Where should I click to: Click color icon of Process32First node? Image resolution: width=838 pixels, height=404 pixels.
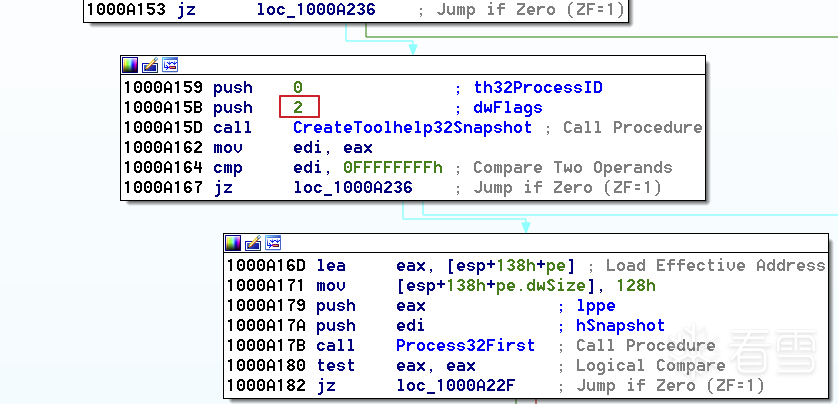(233, 243)
